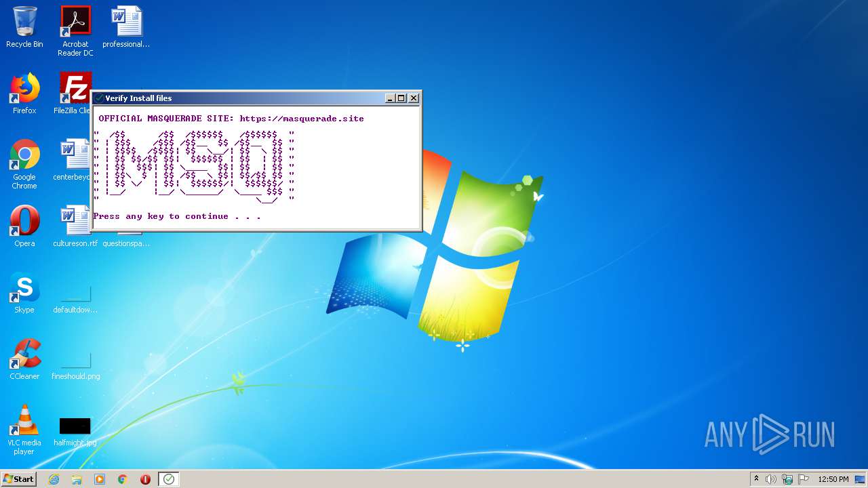This screenshot has width=868, height=488.
Task: Launch Firefox from the desktop
Action: 24,94
